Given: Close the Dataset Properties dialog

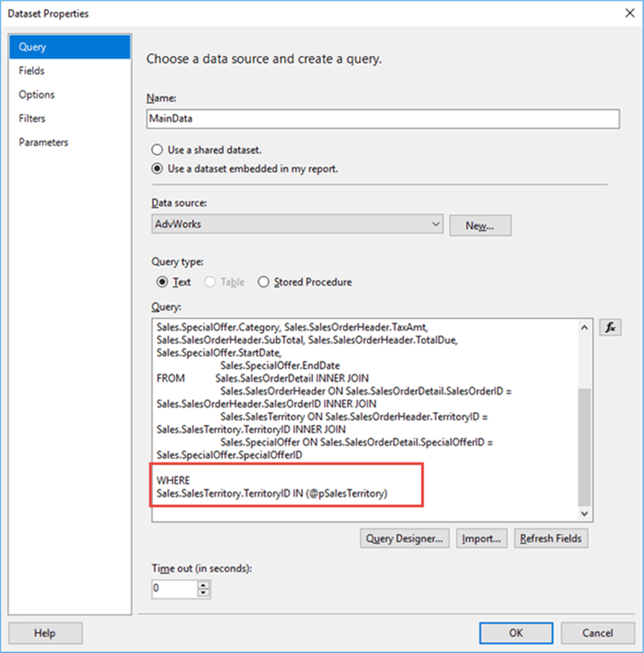Looking at the screenshot, I should pos(630,13).
